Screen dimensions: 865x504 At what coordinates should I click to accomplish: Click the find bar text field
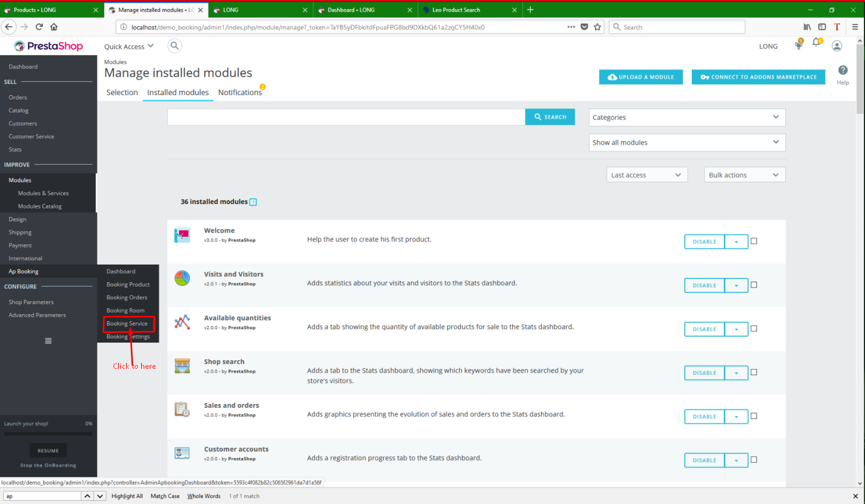[x=42, y=496]
